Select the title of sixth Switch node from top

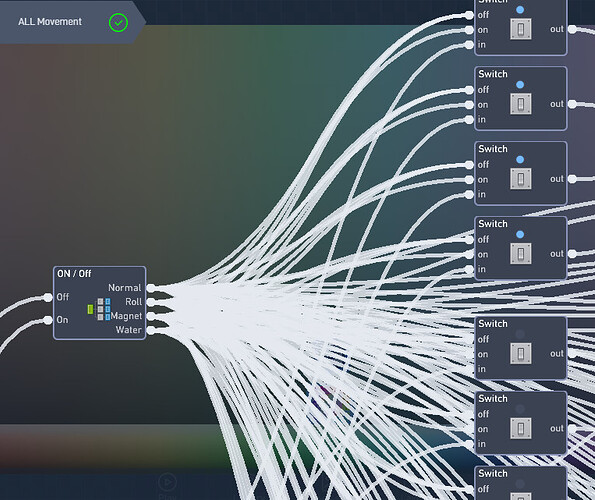493,398
